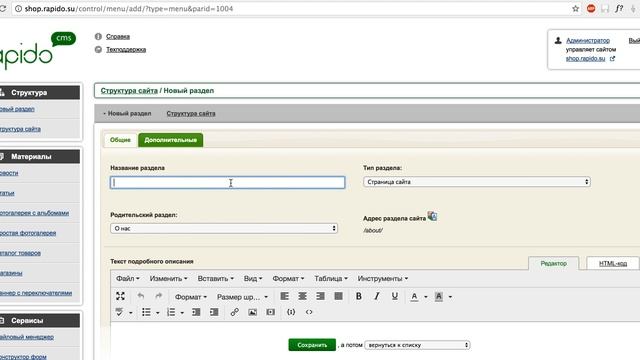The width and height of the screenshot is (640, 360).
Task: Bookmark page with star icon
Action: [576, 9]
